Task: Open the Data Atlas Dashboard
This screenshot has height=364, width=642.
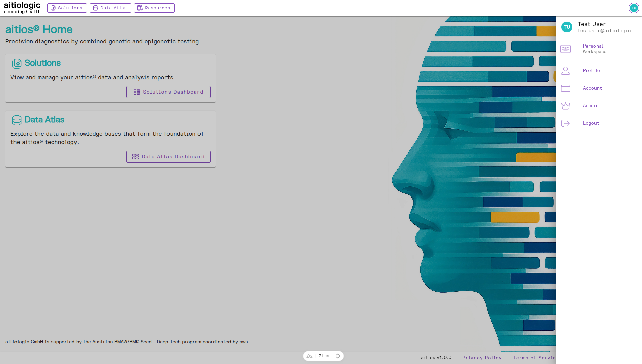Action: [168, 156]
